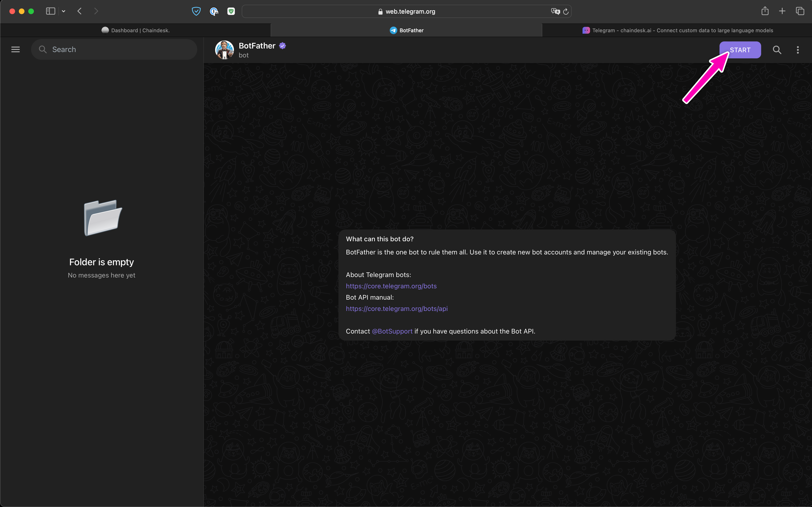Open the core.telegram.org/bots link
Viewport: 812px width, 507px height.
click(391, 286)
